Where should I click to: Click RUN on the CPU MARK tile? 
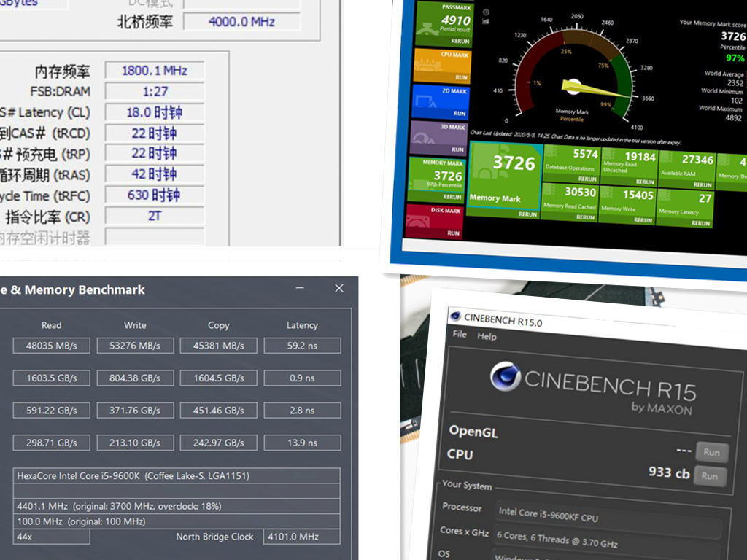click(461, 77)
